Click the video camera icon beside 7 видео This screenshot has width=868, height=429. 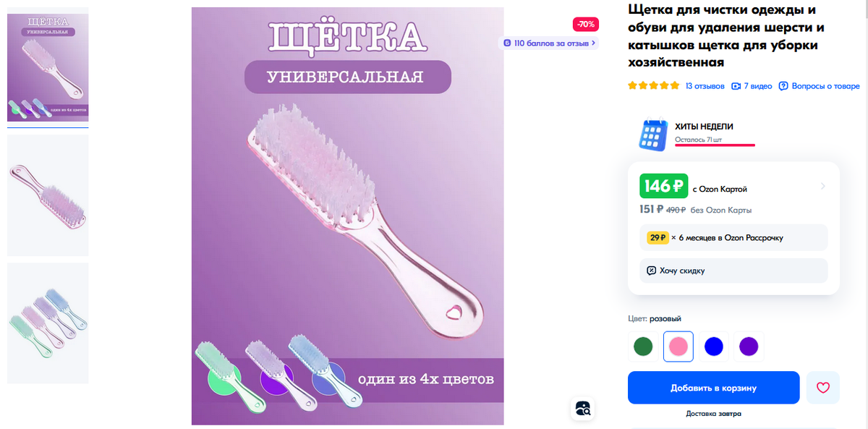click(x=736, y=86)
